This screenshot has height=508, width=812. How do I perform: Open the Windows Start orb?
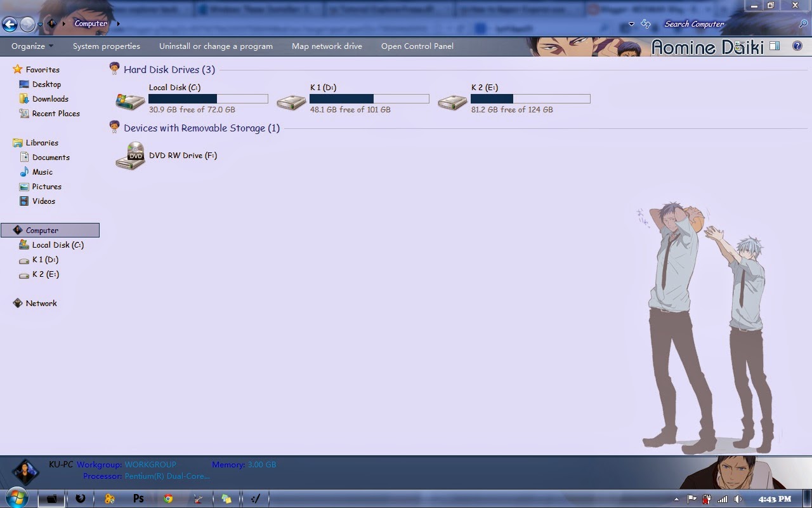pyautogui.click(x=16, y=498)
